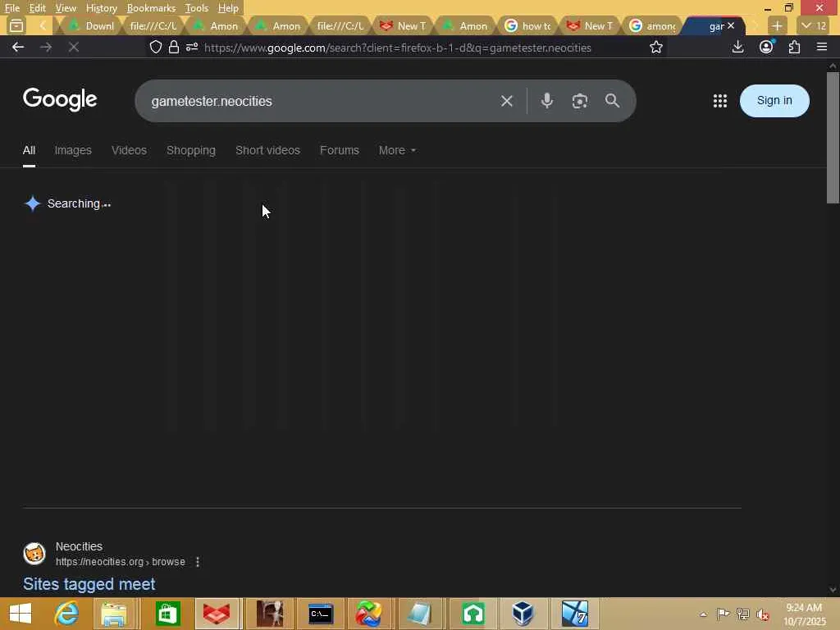Open the Action Center flag tray icon
The height and width of the screenshot is (630, 840).
[723, 614]
